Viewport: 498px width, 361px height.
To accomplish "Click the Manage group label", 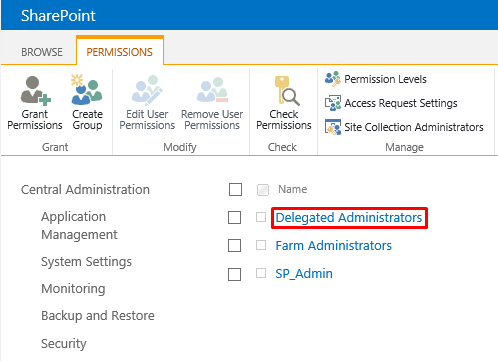I will (404, 147).
